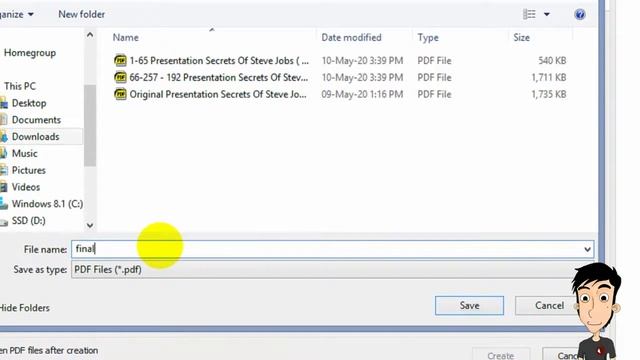
Task: Click navigation pane scroll down arrow
Action: (90, 225)
